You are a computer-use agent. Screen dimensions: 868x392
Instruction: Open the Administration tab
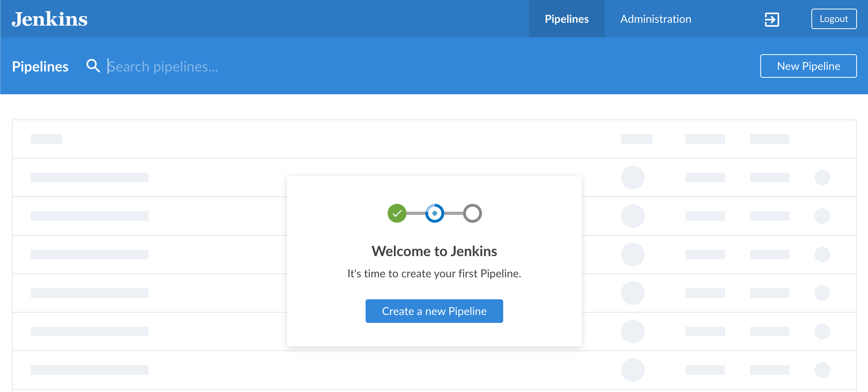tap(655, 19)
